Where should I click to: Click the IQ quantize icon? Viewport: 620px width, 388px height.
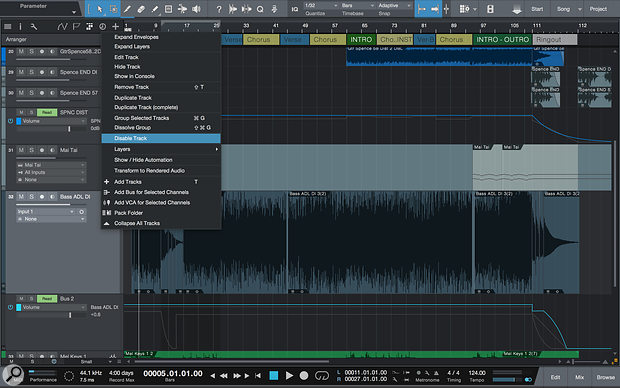coord(295,9)
